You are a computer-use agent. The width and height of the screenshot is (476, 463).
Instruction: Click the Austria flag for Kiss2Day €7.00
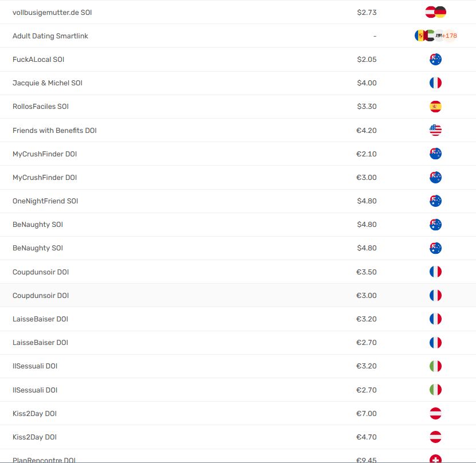(x=435, y=414)
